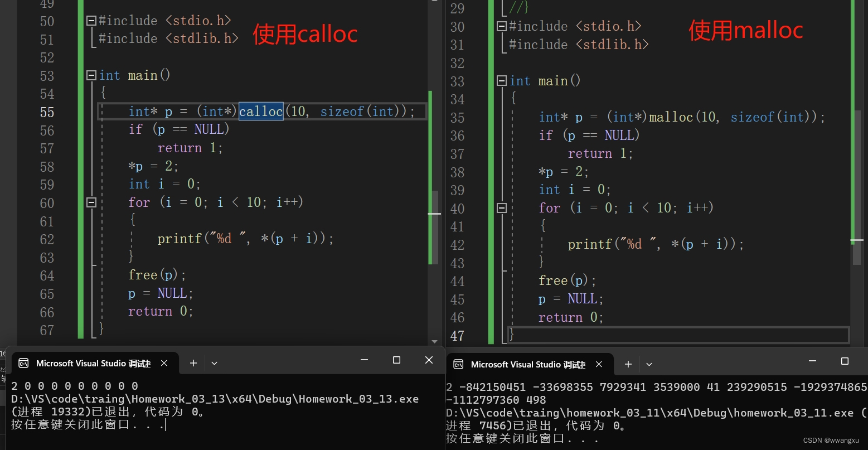This screenshot has height=450, width=868.
Task: Click the Homework_03_13.exe path in left console
Action: [x=215, y=399]
